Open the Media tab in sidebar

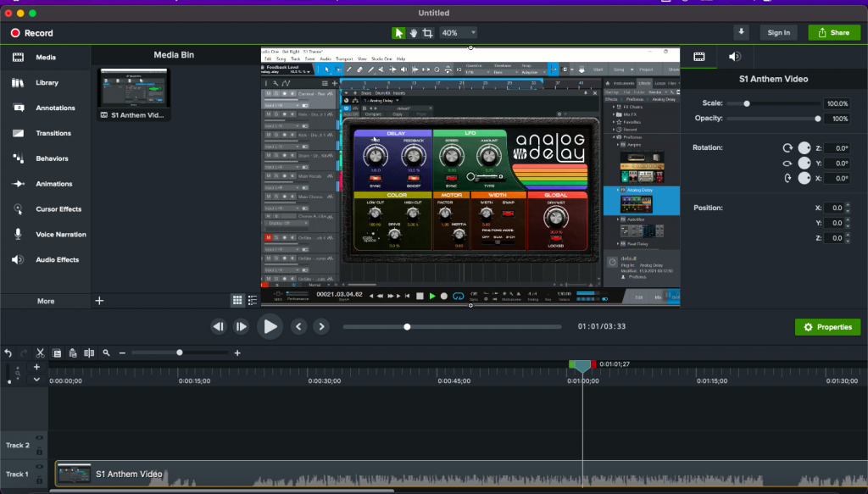(46, 57)
